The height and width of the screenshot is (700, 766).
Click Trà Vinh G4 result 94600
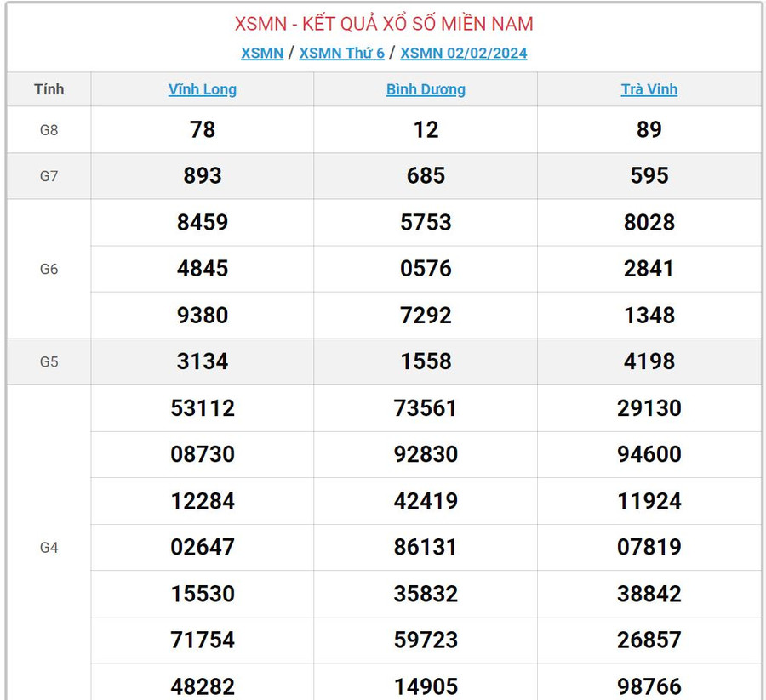649,454
